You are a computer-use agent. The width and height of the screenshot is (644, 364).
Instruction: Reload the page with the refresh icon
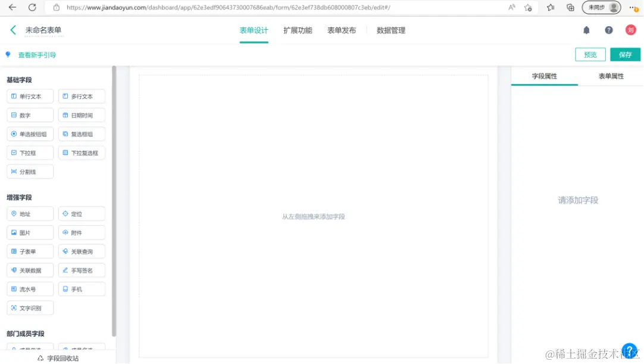(32, 7)
